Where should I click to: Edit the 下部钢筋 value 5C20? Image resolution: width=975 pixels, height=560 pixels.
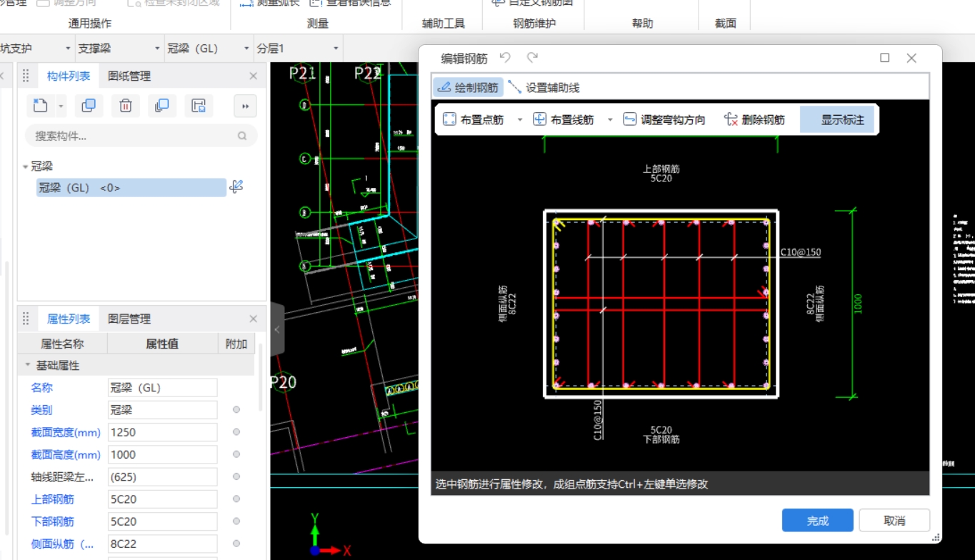163,521
